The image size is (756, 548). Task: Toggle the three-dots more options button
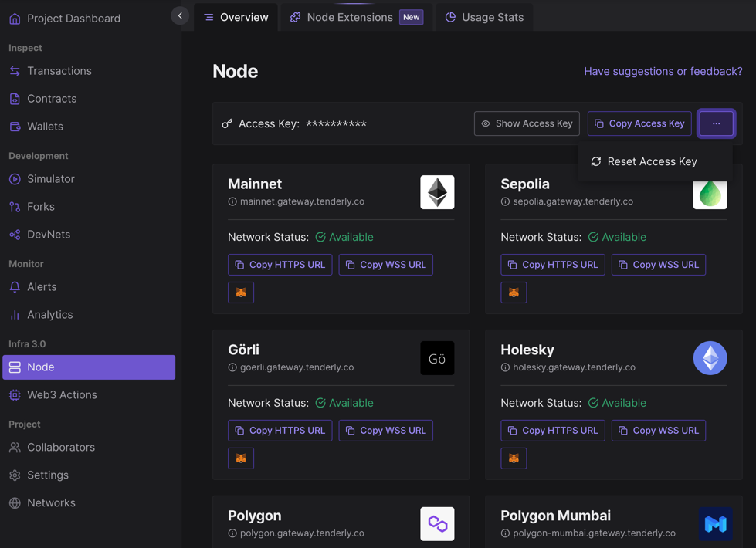[x=716, y=123]
